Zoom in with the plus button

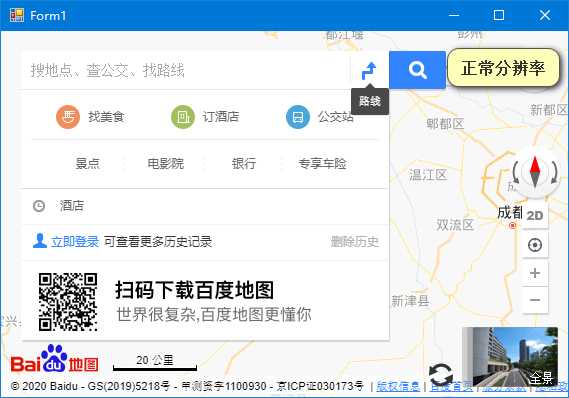coord(535,273)
